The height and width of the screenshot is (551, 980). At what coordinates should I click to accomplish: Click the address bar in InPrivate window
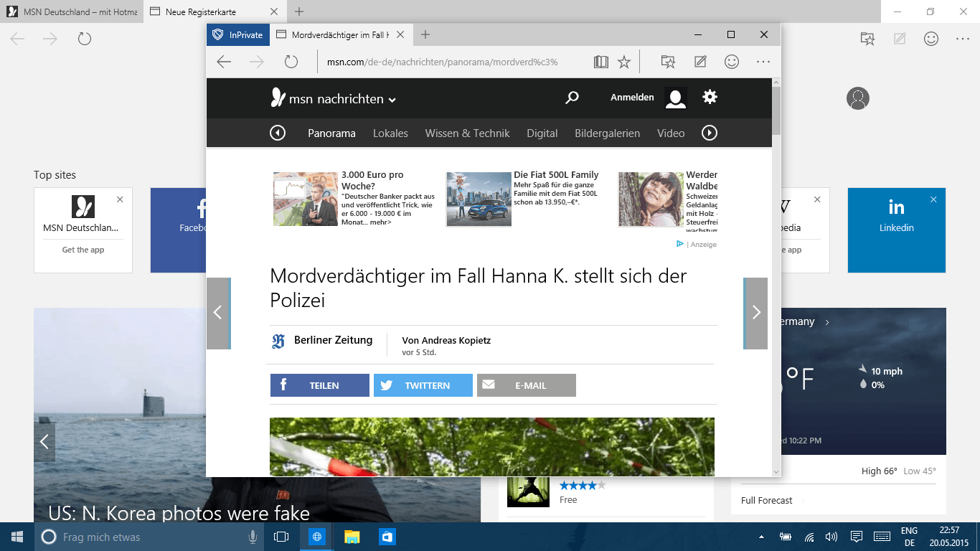[x=453, y=62]
